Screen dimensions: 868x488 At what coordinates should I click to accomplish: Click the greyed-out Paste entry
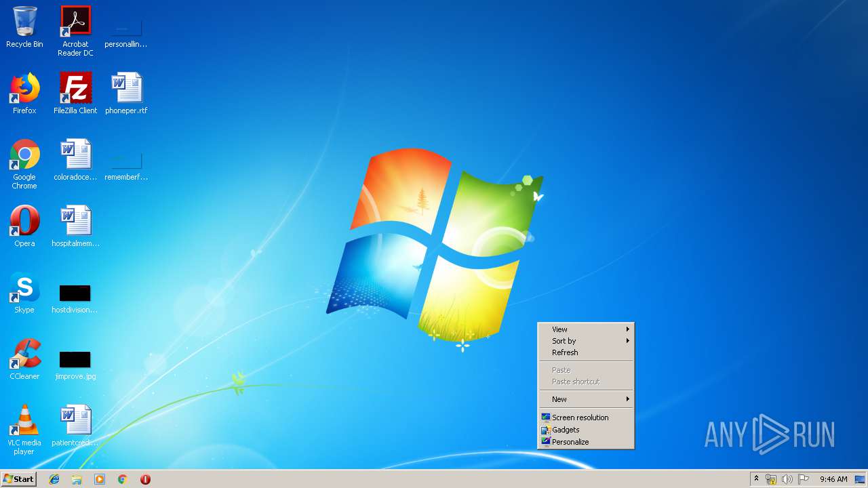tap(586, 370)
